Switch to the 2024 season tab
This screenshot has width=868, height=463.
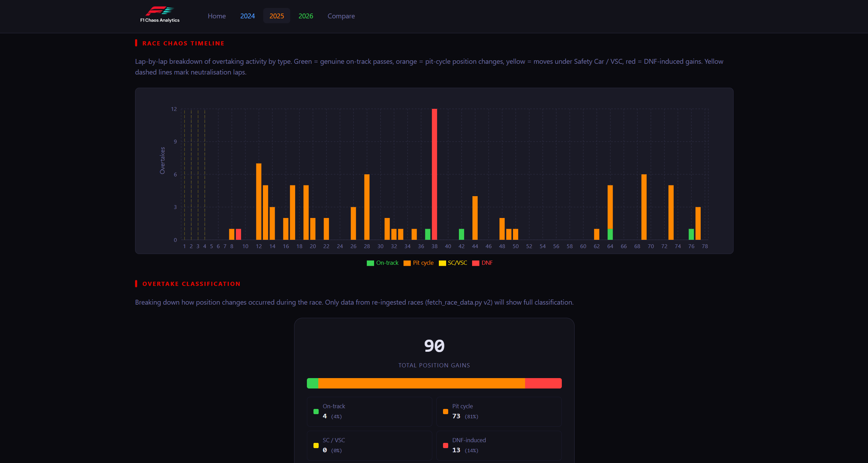tap(247, 16)
